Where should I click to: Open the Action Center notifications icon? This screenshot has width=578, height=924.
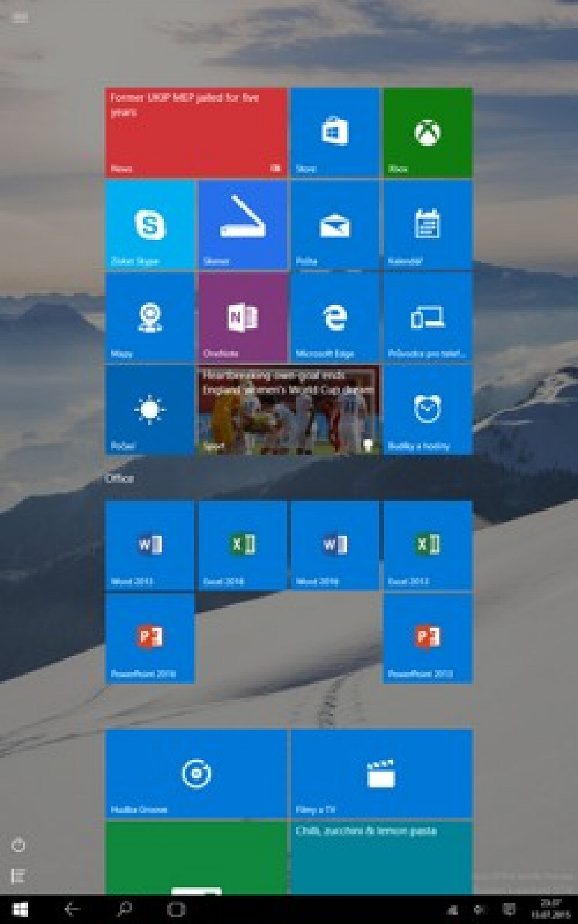(509, 909)
